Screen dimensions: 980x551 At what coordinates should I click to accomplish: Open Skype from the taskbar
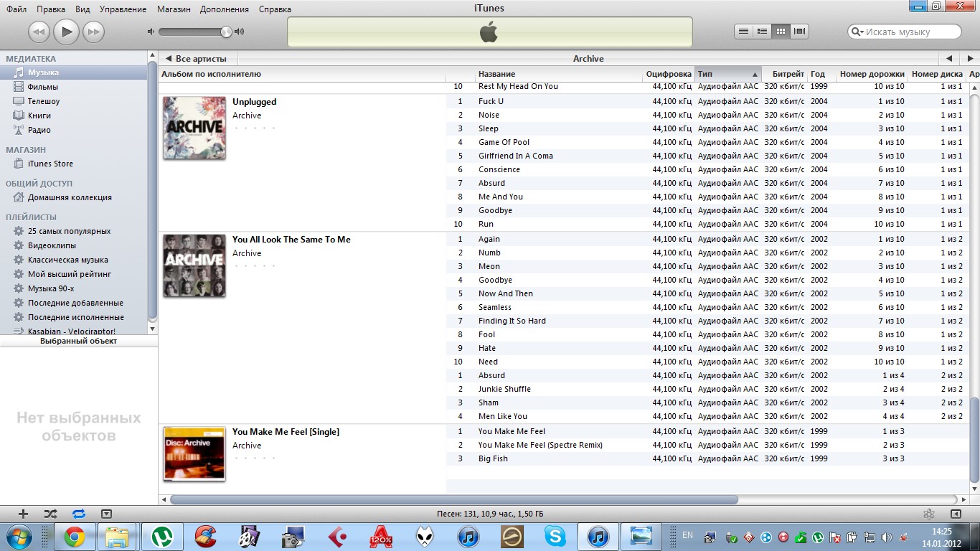point(555,537)
